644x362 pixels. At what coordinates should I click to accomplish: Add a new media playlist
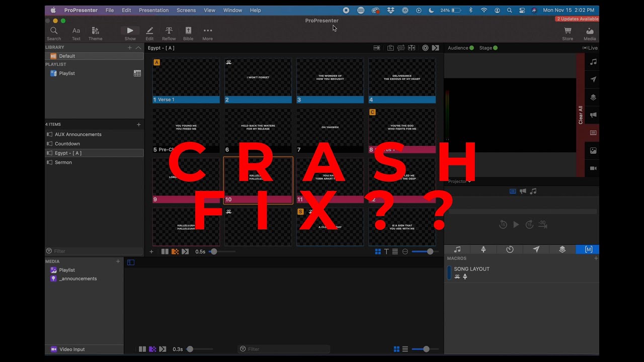(x=118, y=261)
